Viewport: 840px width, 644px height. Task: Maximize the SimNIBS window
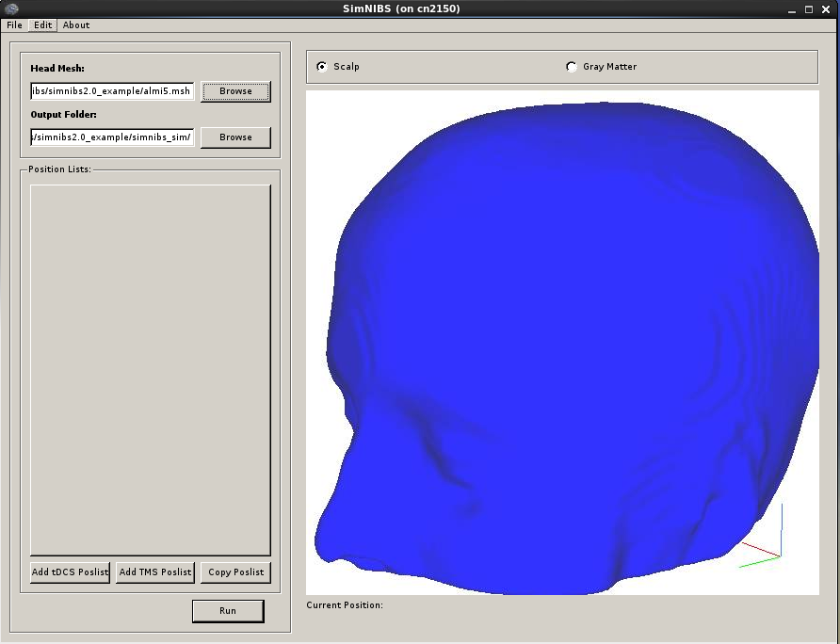point(810,9)
